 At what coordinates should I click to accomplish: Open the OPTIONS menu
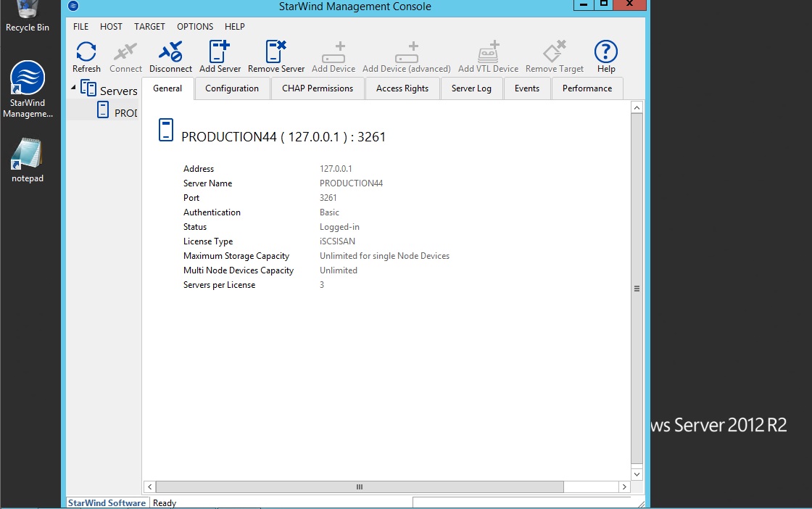coord(195,26)
